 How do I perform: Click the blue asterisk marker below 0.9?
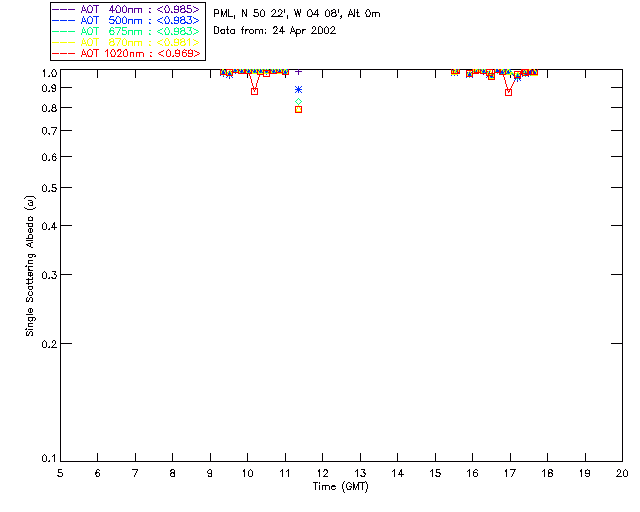pos(298,90)
